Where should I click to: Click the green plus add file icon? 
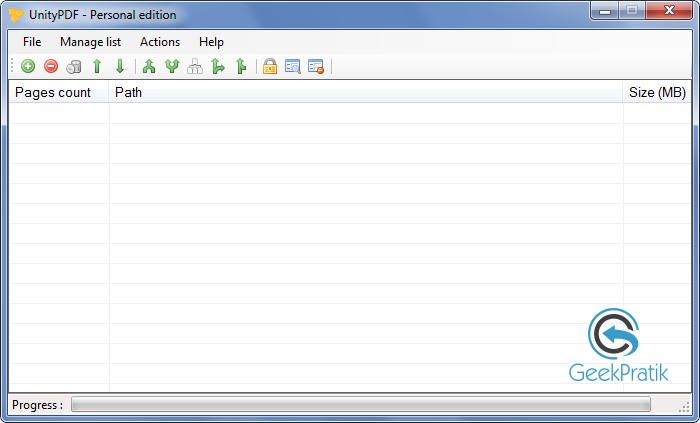(28, 66)
